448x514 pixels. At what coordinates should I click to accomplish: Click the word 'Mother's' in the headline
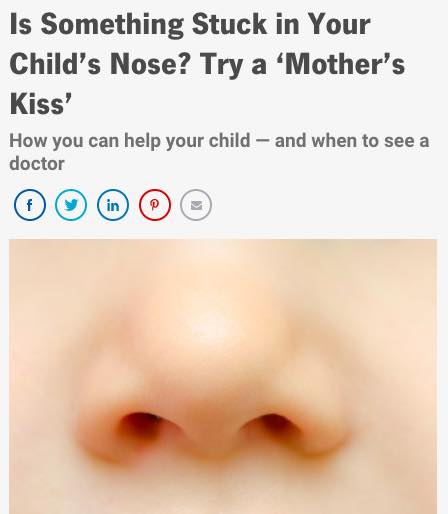342,64
